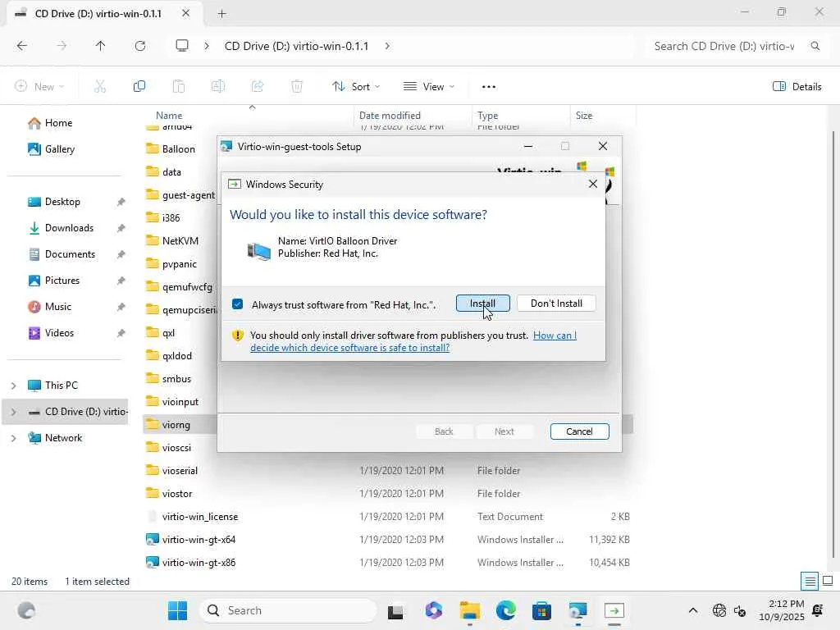The width and height of the screenshot is (840, 630).
Task: Refresh the CD Drive folder view
Action: 139,46
